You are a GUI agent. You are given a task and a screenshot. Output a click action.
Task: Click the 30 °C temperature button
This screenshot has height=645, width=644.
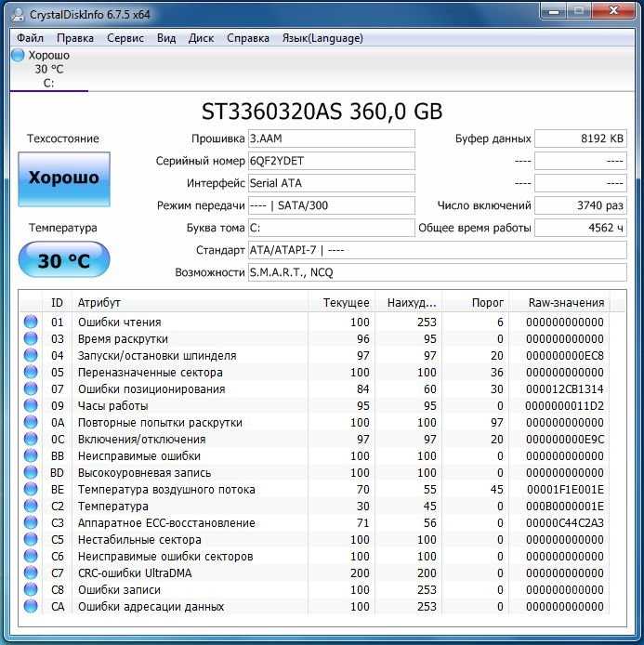click(64, 260)
